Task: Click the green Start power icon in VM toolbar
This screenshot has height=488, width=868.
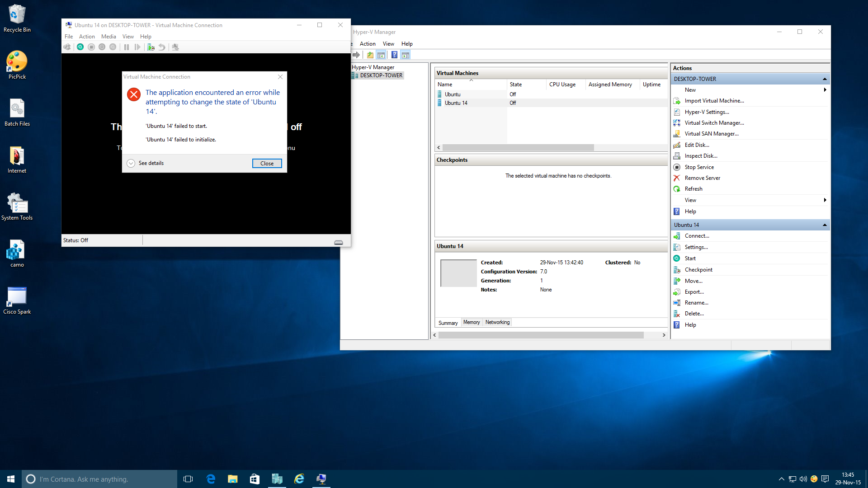Action: click(x=80, y=47)
